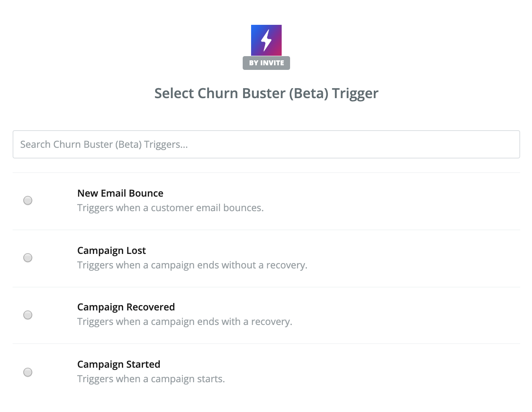Focus the Search Churn Buster Triggers field
This screenshot has height=412, width=532.
(x=266, y=144)
